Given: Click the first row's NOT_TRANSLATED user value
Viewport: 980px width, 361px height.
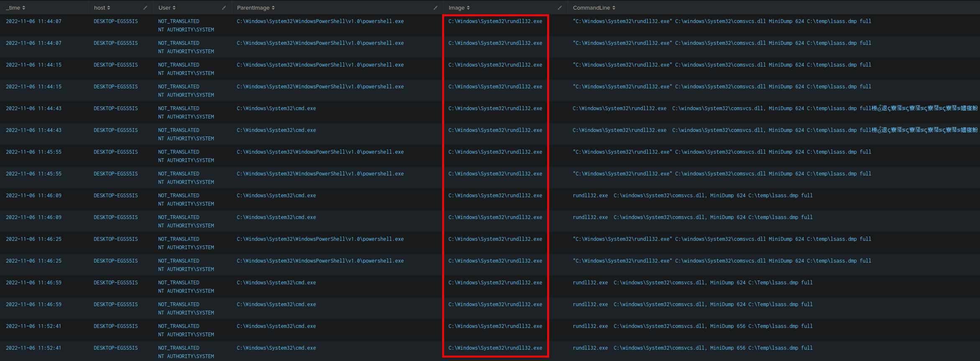Looking at the screenshot, I should click(179, 21).
